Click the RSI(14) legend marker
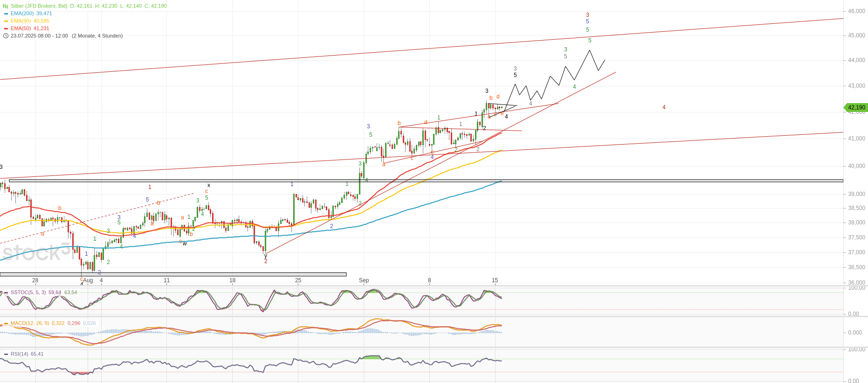This screenshot has width=868, height=383. (x=6, y=354)
